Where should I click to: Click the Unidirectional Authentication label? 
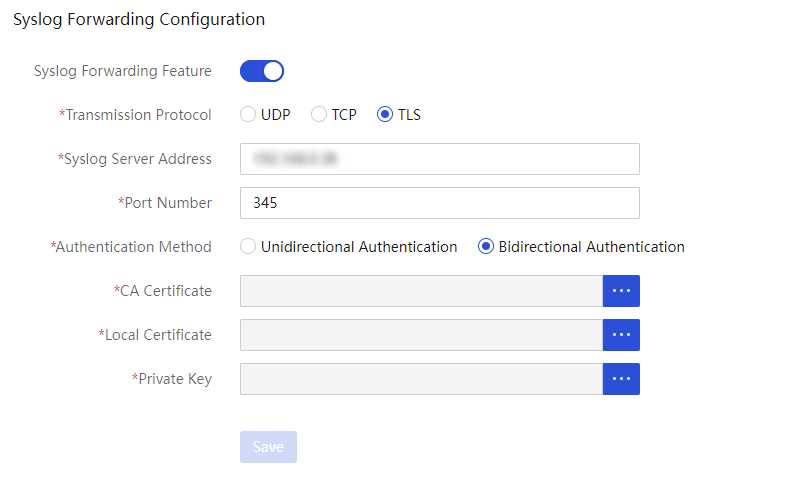coord(359,247)
